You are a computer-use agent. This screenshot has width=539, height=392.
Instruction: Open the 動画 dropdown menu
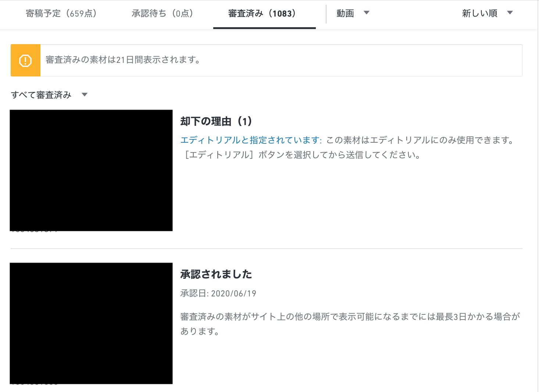367,12
